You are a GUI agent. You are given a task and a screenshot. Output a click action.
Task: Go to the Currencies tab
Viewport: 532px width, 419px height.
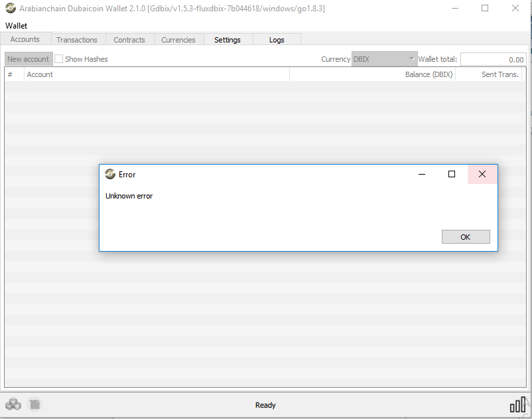[x=178, y=40]
